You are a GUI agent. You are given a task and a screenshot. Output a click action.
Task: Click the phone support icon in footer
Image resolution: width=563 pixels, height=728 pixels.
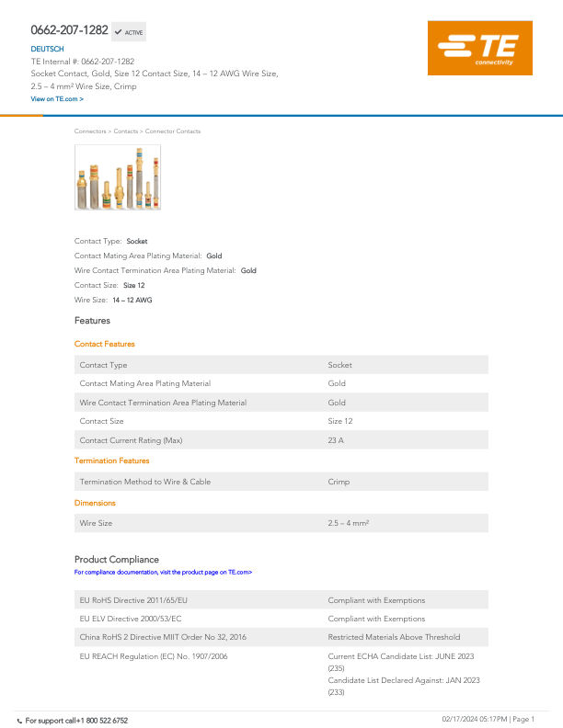(19, 721)
